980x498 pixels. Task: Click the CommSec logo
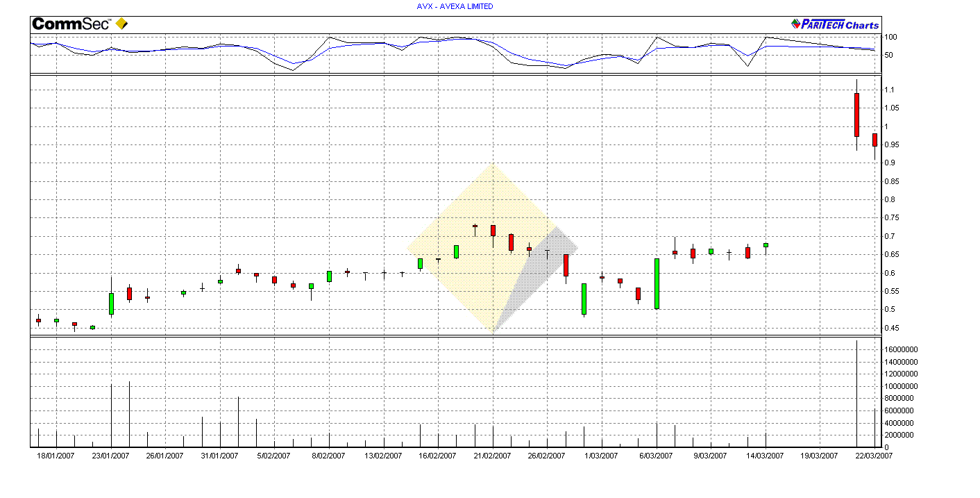pos(80,24)
